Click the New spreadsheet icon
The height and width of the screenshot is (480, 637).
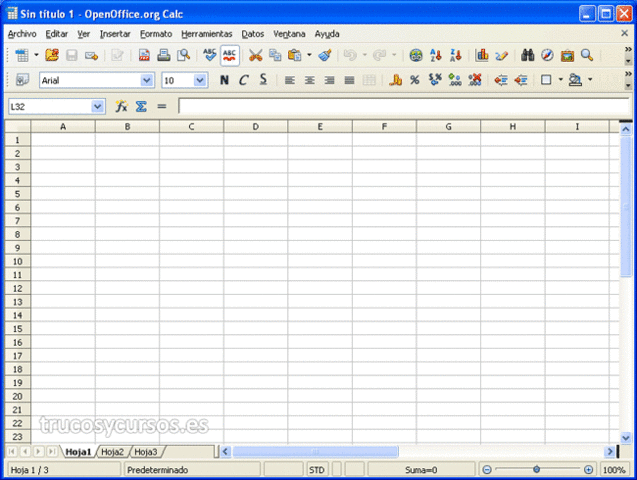click(22, 55)
